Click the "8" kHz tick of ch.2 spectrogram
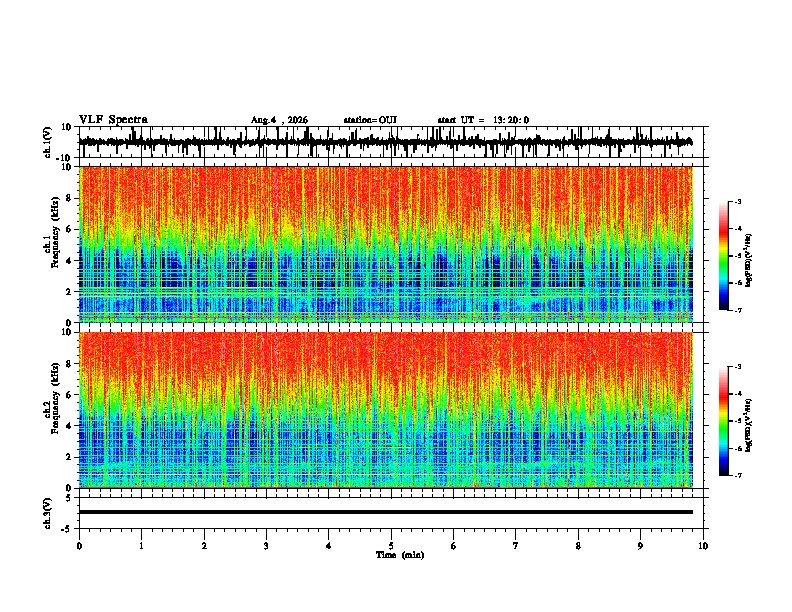The image size is (792, 612). tap(70, 364)
